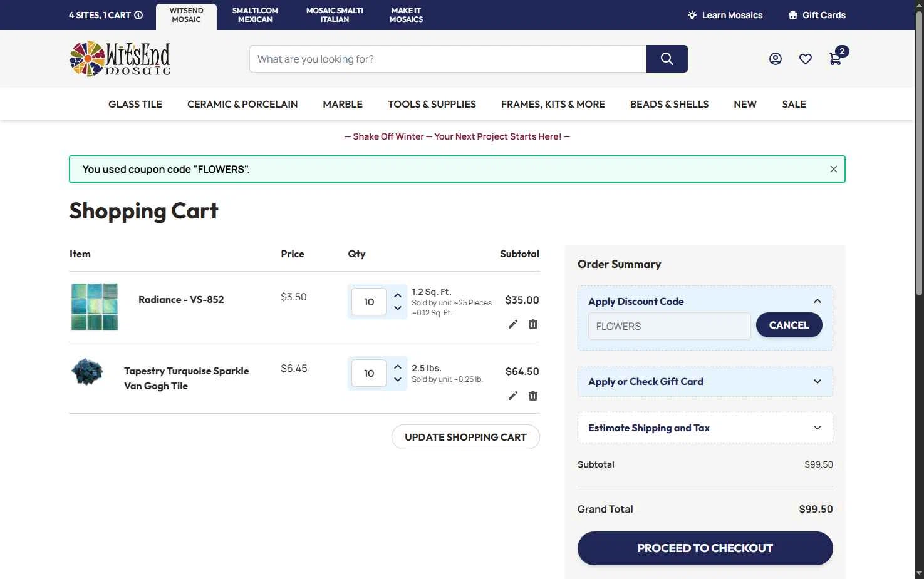Viewport: 924px width, 579px height.
Task: Click the search magnifier button
Action: [667, 59]
